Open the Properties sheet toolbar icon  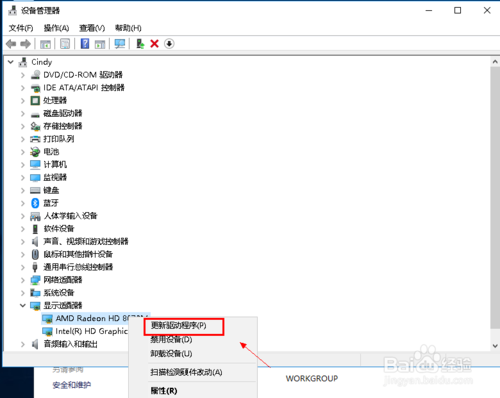click(x=65, y=44)
